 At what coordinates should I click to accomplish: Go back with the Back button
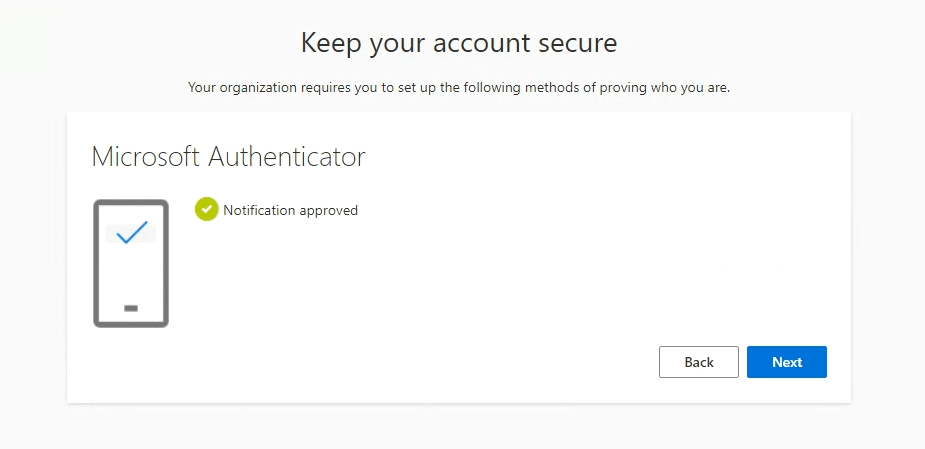pos(698,362)
